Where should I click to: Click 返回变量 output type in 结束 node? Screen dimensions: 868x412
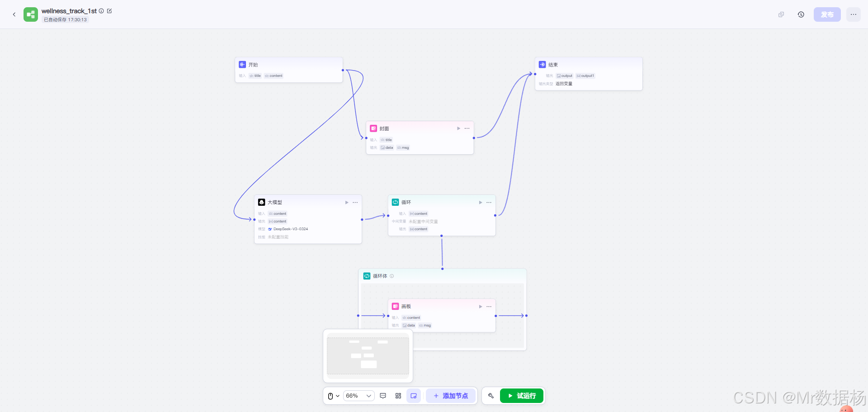pyautogui.click(x=564, y=84)
